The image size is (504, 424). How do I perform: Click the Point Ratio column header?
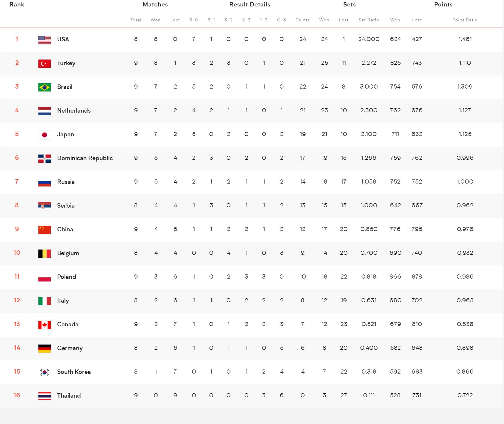point(465,20)
